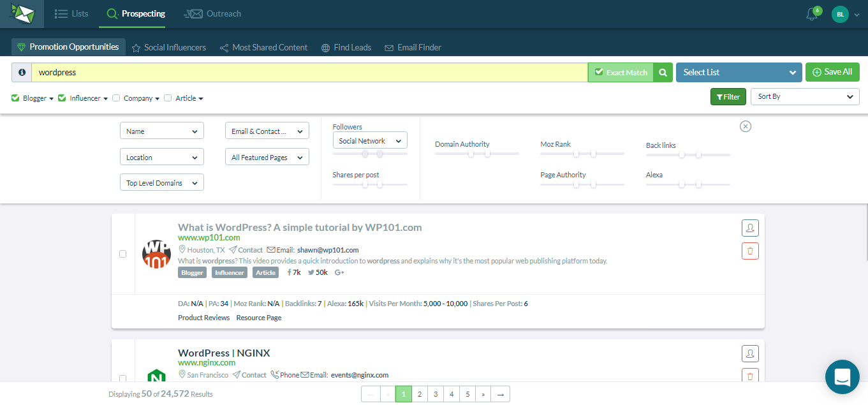
Task: Open the Most Shared Content tab
Action: (263, 47)
